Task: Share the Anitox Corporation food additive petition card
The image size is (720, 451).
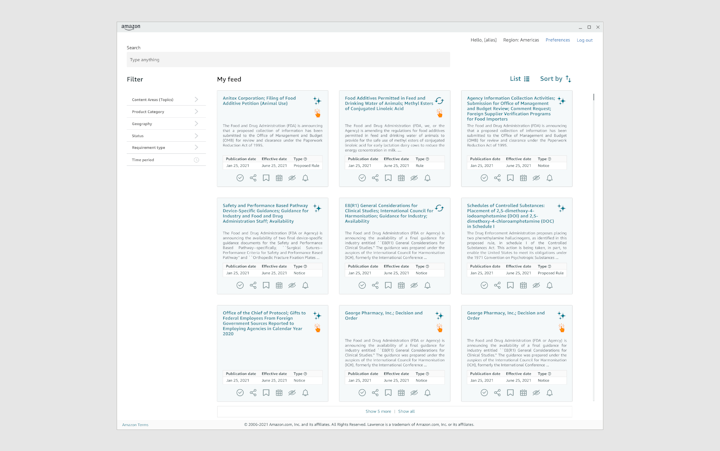Action: click(253, 178)
